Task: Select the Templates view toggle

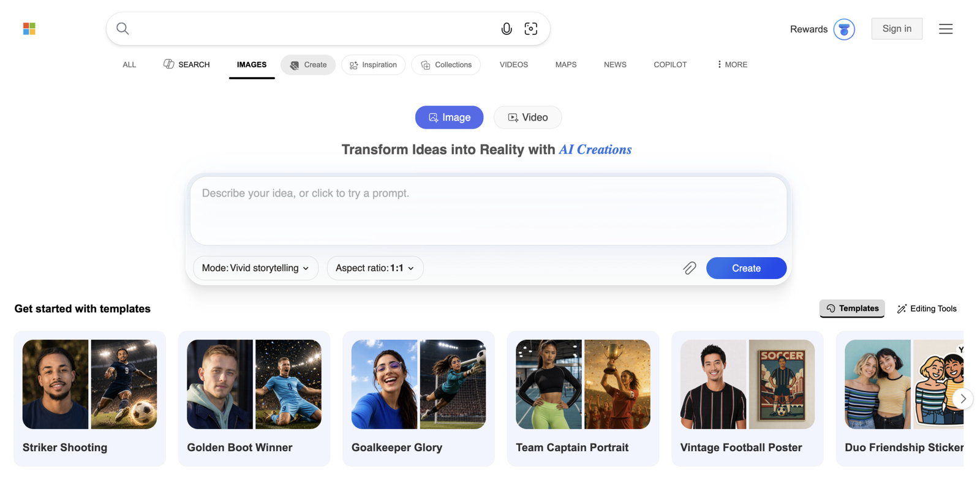Action: pyautogui.click(x=852, y=309)
